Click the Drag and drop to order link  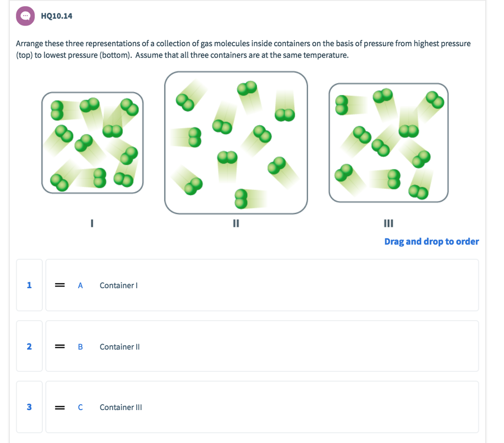[432, 241]
